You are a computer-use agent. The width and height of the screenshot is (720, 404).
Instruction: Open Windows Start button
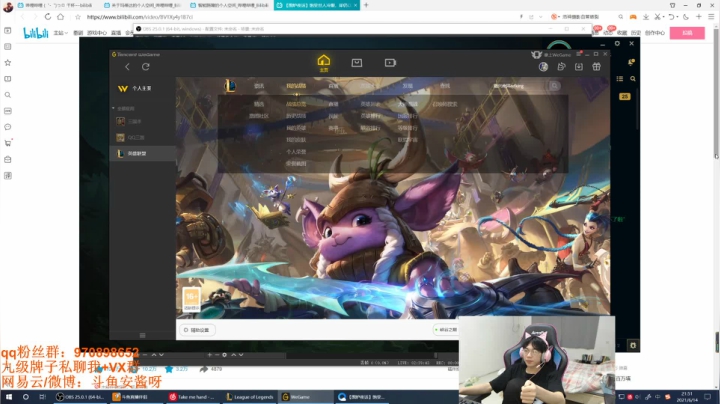point(9,397)
